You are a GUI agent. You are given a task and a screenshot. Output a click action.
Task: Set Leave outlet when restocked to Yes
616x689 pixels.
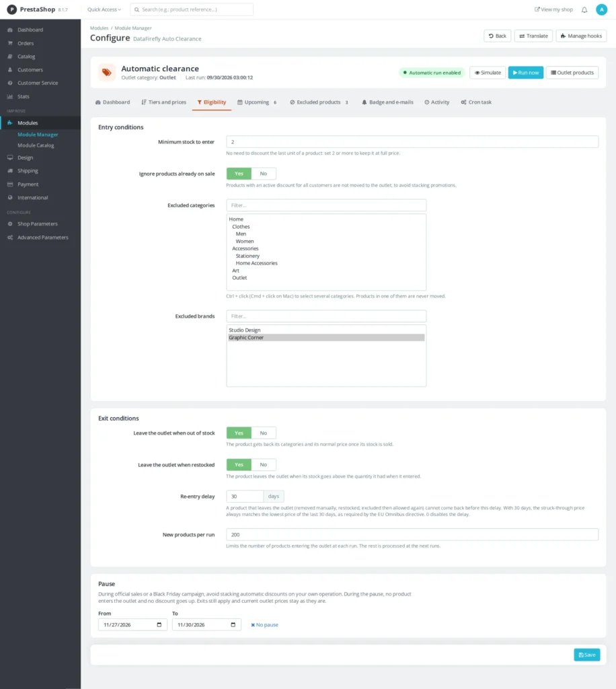pos(239,464)
